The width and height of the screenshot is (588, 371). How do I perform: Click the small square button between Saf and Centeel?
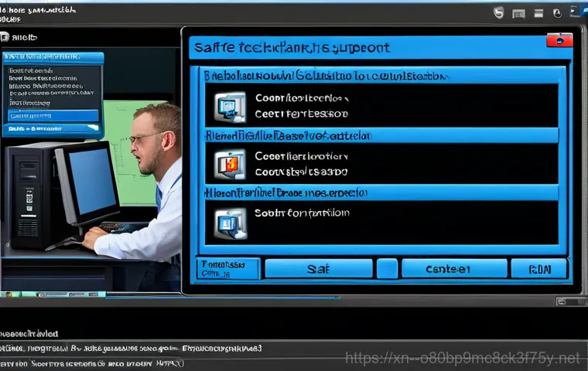point(387,269)
